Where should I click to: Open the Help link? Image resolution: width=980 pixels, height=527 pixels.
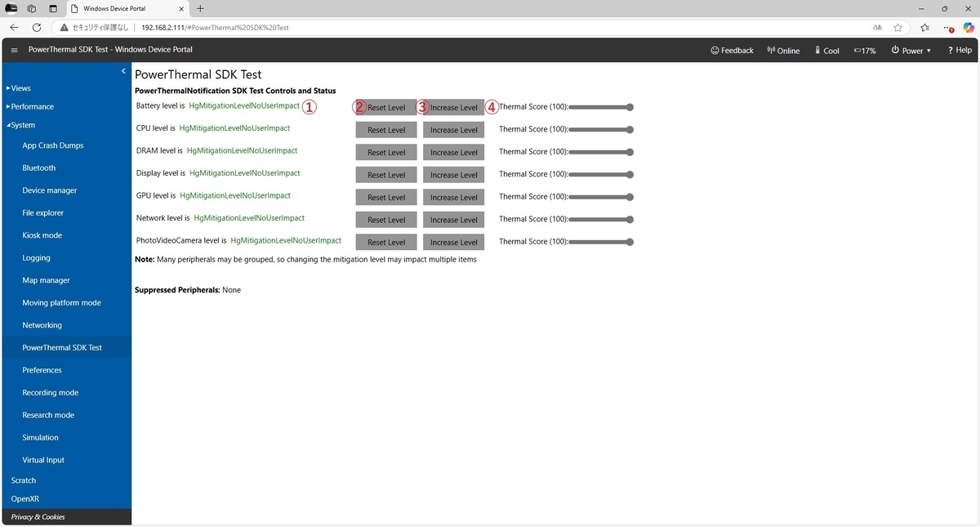[960, 50]
